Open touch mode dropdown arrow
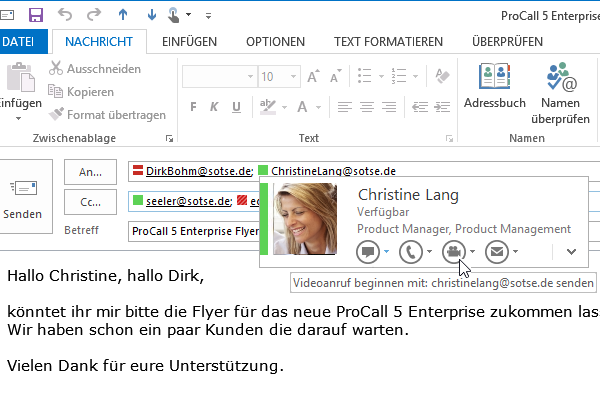600x400 pixels. tap(189, 15)
